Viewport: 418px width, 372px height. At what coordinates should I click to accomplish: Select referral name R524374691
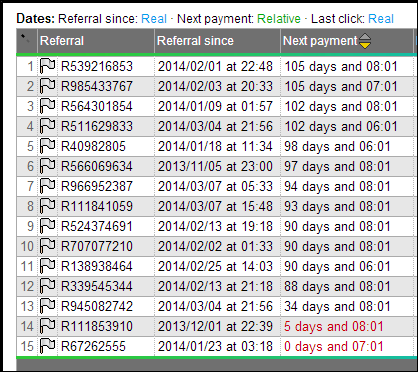pyautogui.click(x=97, y=226)
